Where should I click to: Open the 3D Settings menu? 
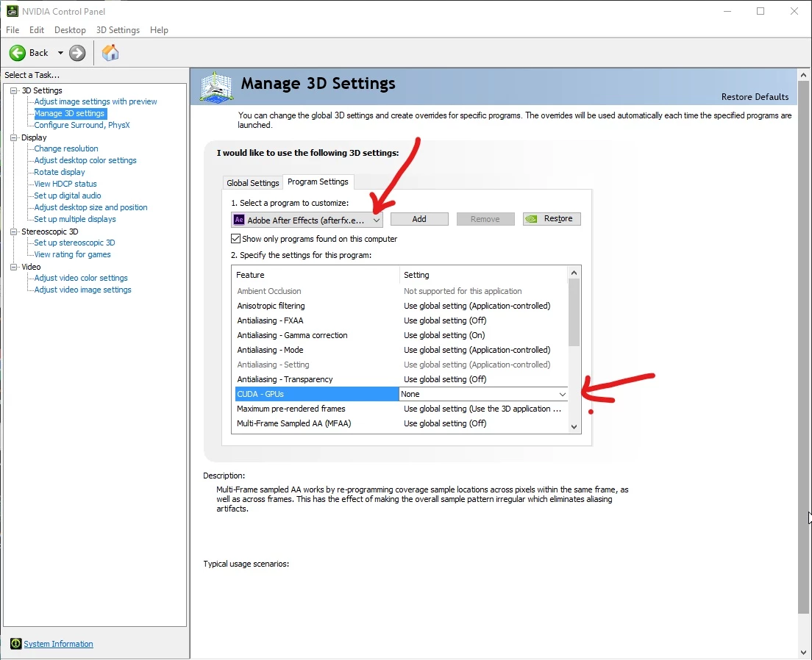pos(118,30)
